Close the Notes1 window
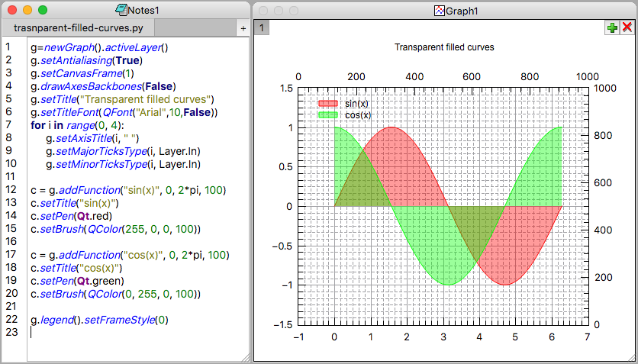 [x=13, y=11]
